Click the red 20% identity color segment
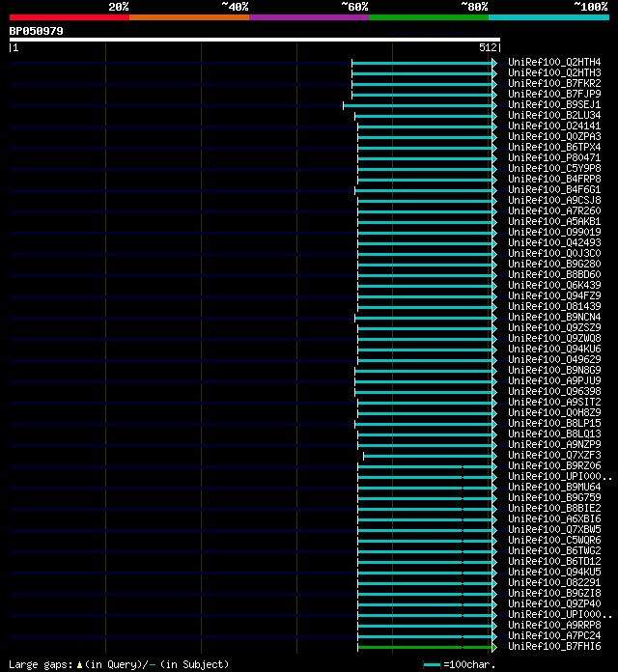This screenshot has height=672, width=618. pos(70,17)
